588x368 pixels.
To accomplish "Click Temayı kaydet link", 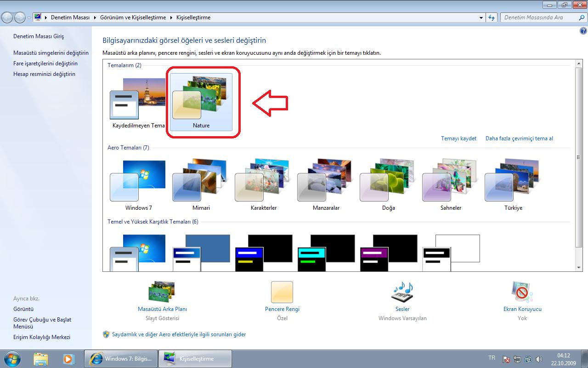I will [458, 138].
